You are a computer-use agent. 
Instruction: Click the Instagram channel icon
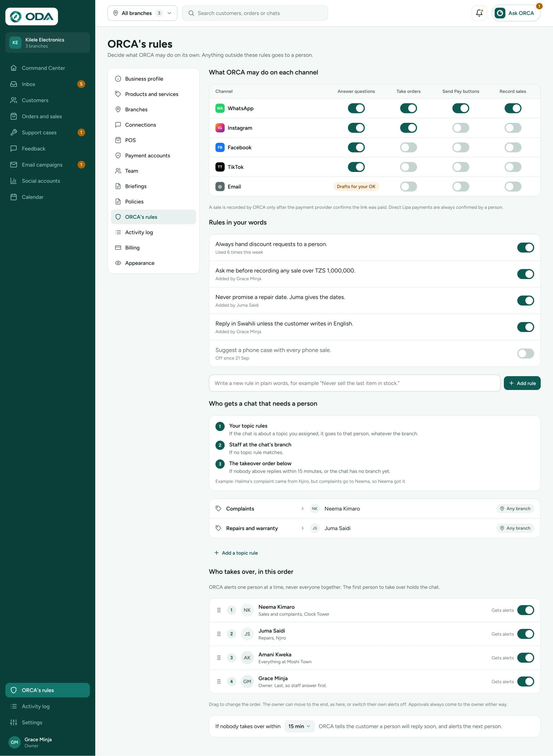(x=220, y=128)
